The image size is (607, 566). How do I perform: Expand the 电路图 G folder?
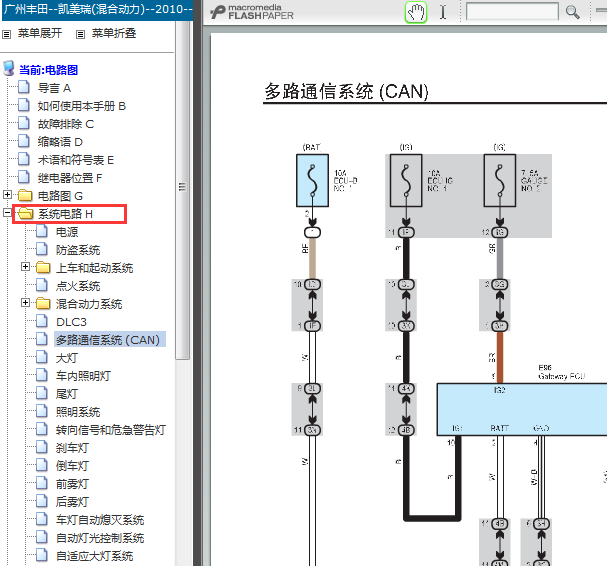(x=7, y=195)
